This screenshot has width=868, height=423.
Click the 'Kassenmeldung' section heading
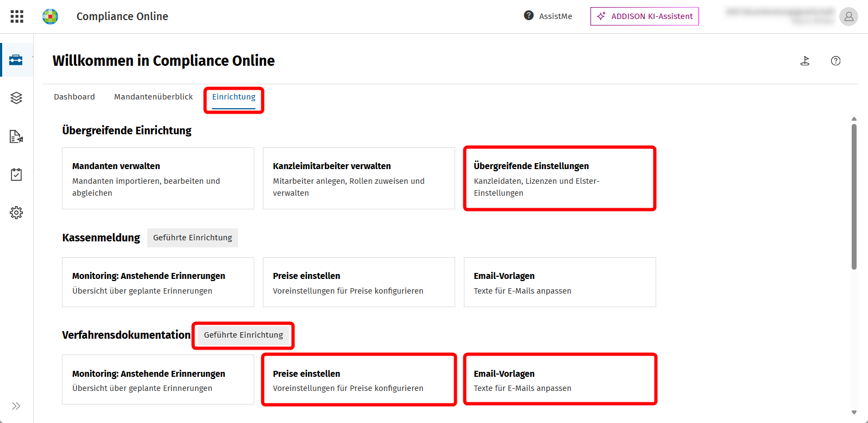point(101,238)
